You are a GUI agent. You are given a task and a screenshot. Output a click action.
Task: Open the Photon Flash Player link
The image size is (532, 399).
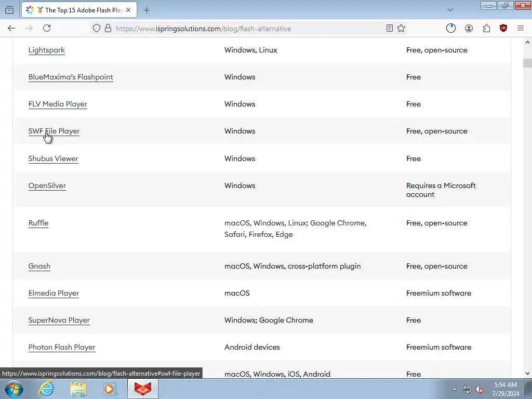coord(62,347)
